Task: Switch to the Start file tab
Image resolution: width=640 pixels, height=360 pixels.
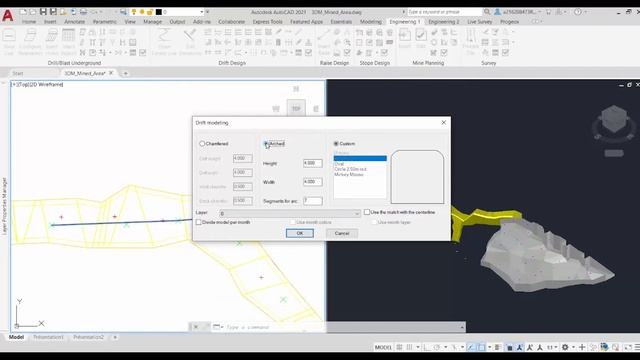Action: [18, 73]
